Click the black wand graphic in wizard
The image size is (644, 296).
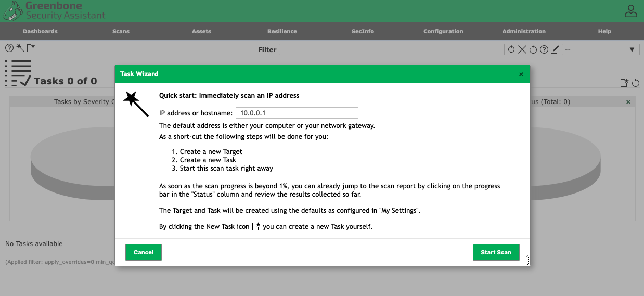point(136,104)
